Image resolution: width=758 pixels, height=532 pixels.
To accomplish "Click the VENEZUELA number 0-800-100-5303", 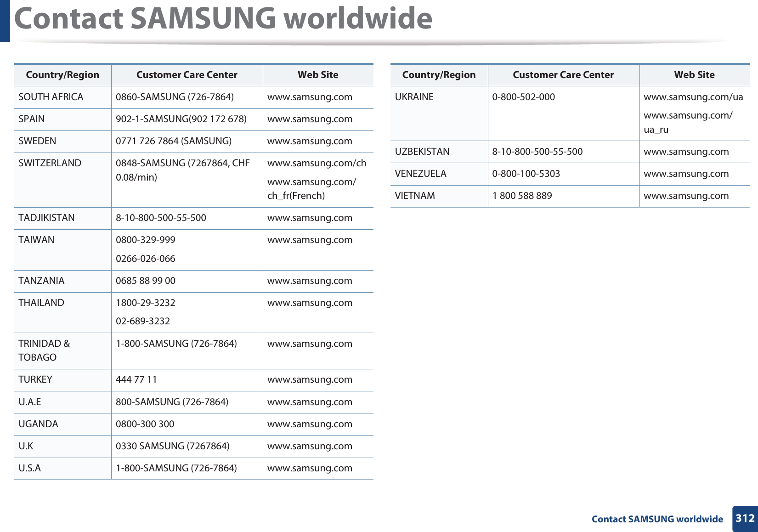I will click(526, 174).
